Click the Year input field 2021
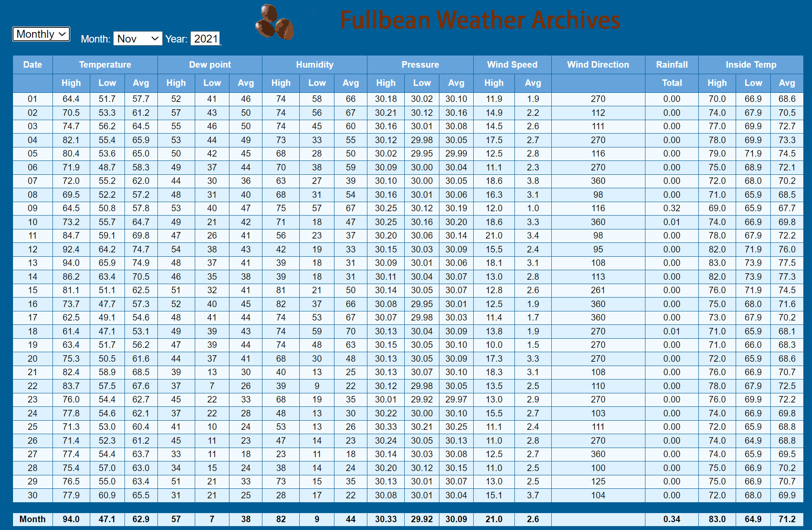This screenshot has width=812, height=530. click(206, 39)
